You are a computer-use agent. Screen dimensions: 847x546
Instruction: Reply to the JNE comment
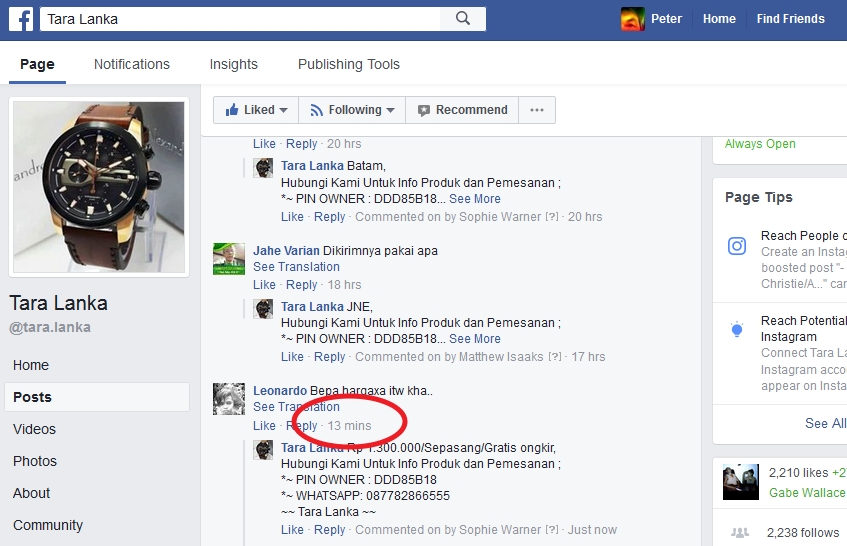(330, 357)
